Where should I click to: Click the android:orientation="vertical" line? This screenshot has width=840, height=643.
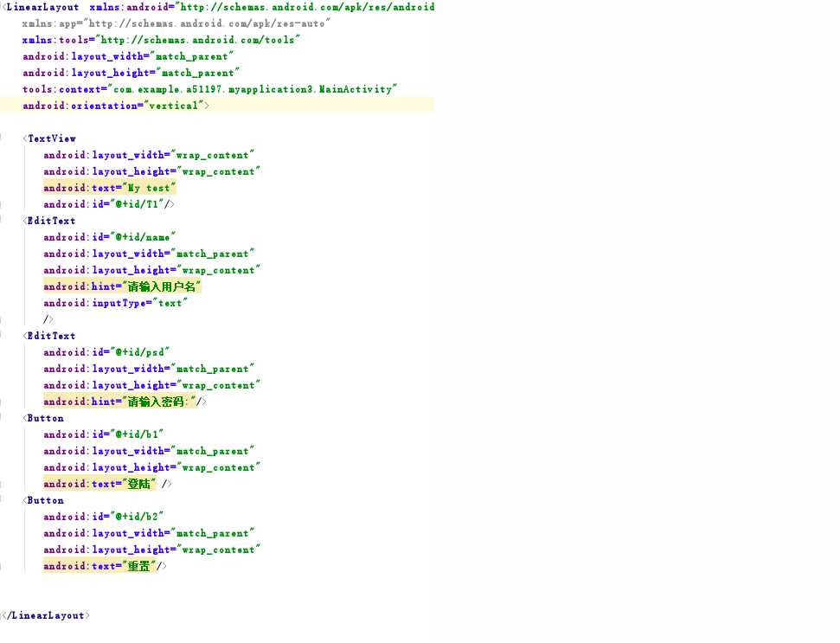(116, 106)
